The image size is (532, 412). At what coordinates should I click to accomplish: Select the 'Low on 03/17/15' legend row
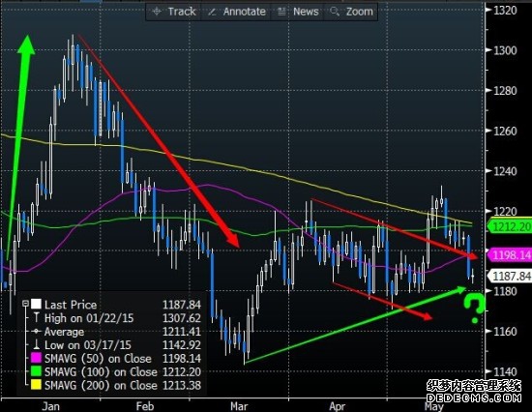pyautogui.click(x=116, y=345)
